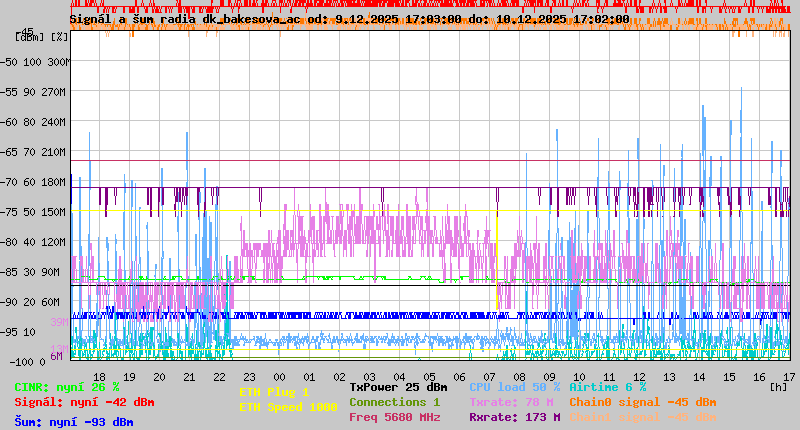This screenshot has height=430, width=800.
Task: Click the [dBm] unit header on y-axis
Action: point(30,37)
